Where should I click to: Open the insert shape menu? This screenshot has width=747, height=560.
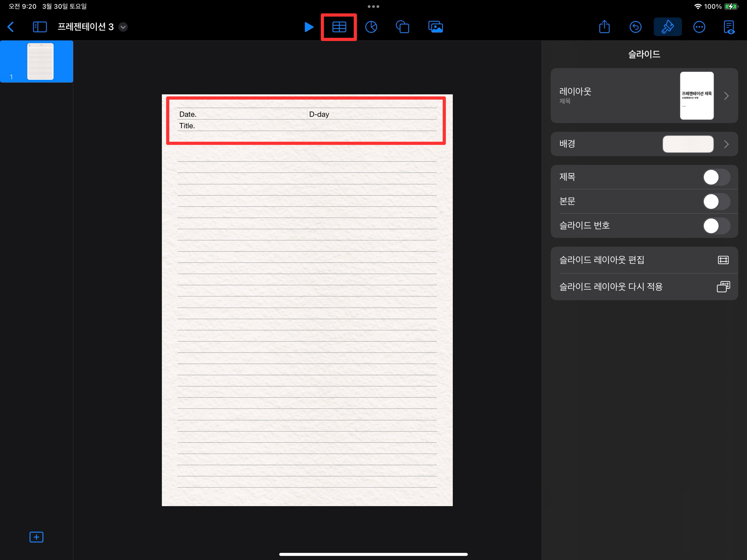[402, 27]
